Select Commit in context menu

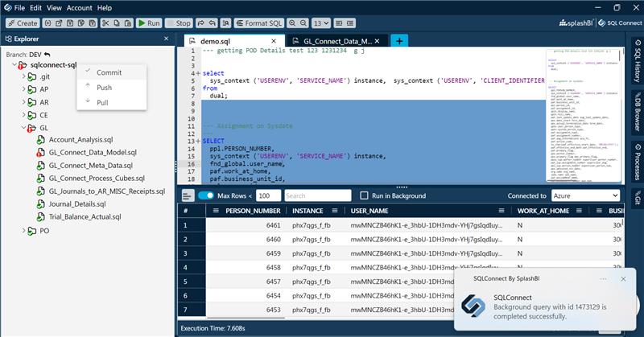coord(111,72)
